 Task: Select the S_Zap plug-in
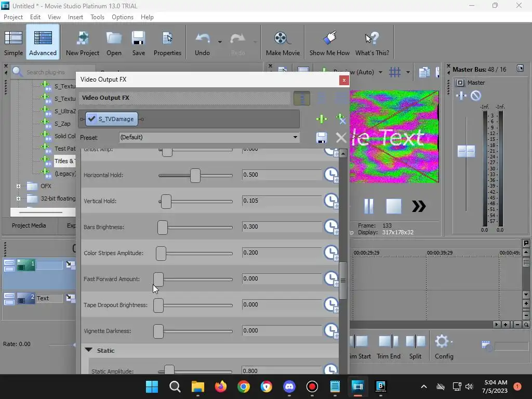(x=62, y=124)
